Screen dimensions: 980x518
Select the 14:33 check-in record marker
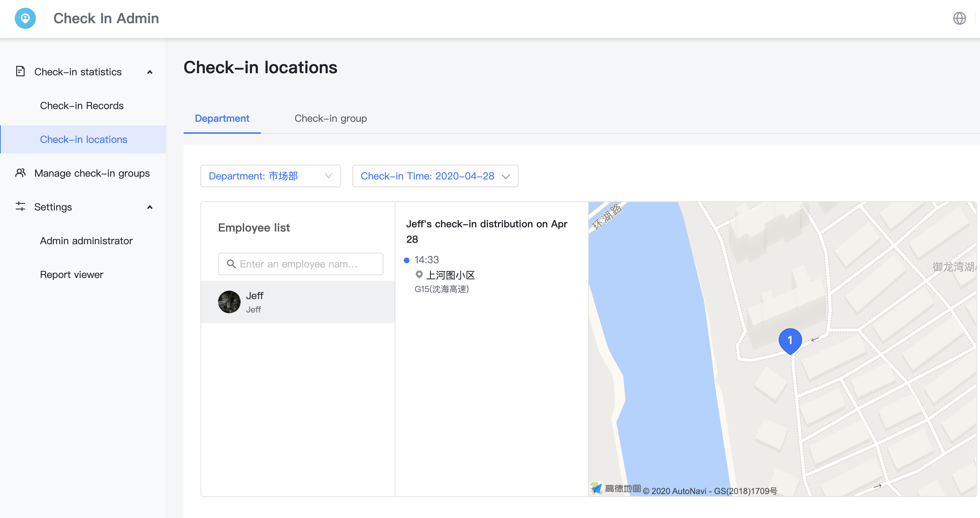tap(407, 260)
